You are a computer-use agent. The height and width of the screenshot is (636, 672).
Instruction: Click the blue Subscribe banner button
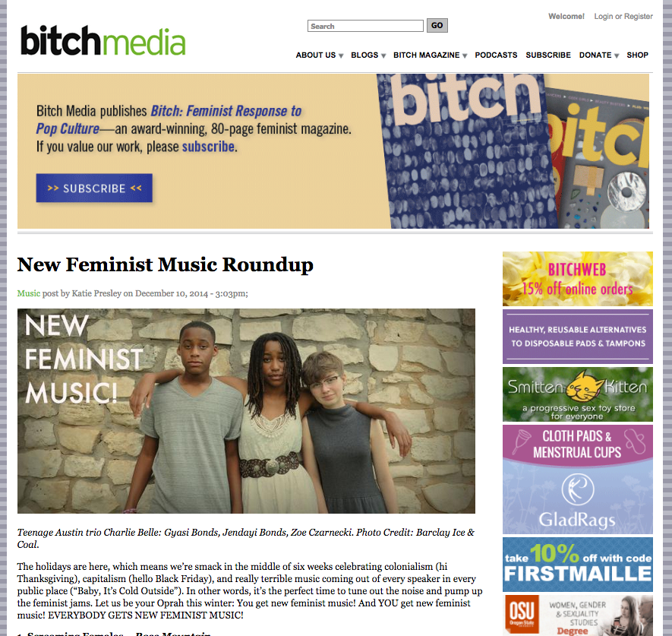point(94,188)
